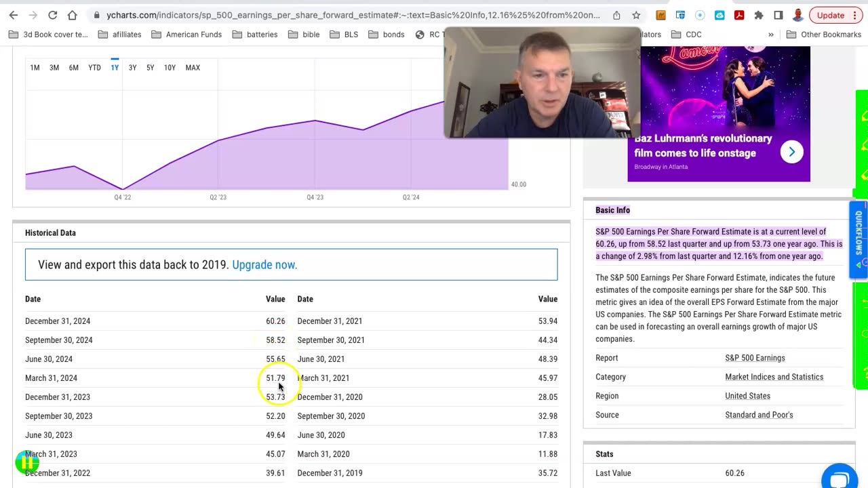Open Market Indices and Statistics link
The width and height of the screenshot is (868, 488).
(774, 377)
